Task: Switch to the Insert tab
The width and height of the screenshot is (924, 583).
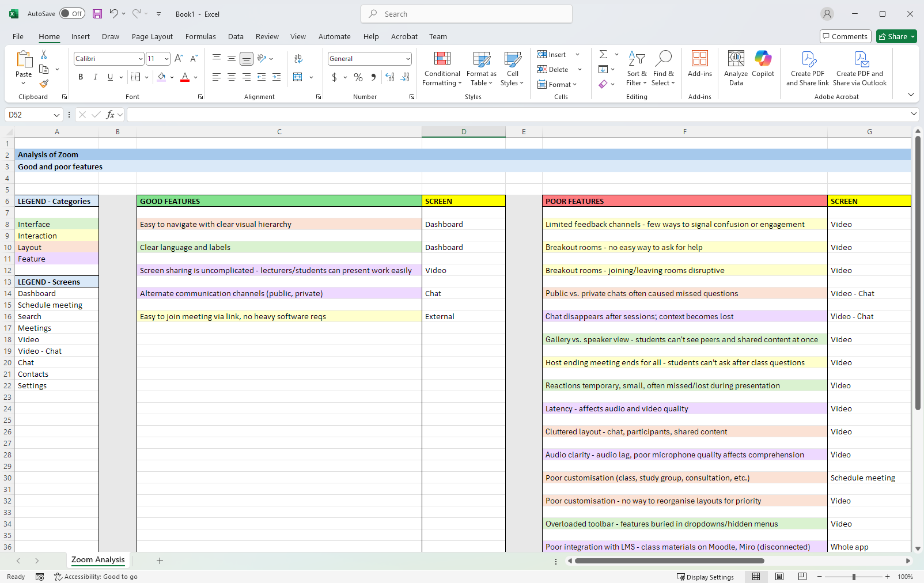Action: point(81,36)
